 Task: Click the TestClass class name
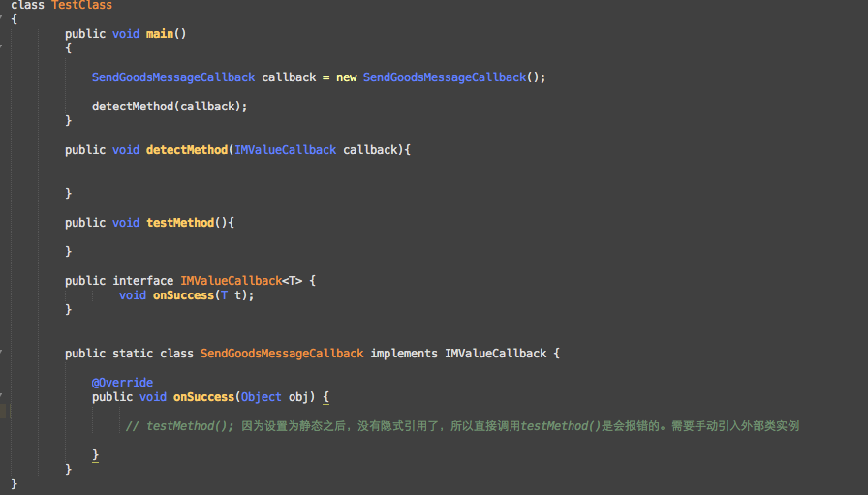click(82, 5)
